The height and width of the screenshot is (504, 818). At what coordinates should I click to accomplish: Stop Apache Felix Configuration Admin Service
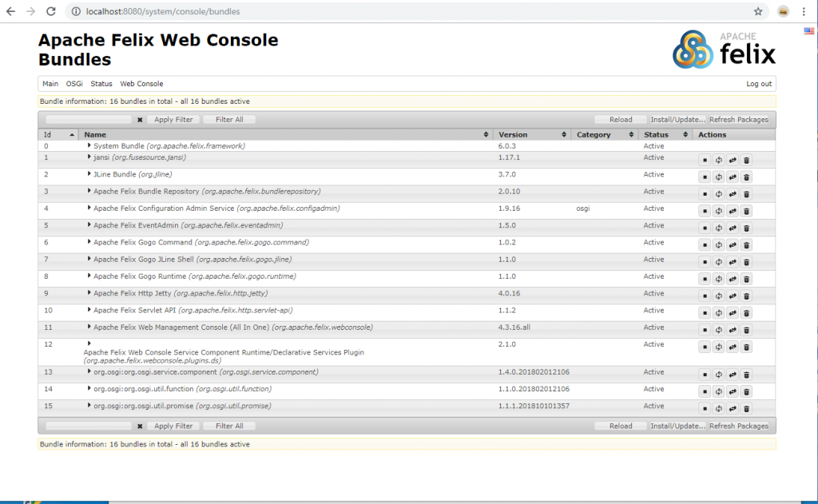pyautogui.click(x=705, y=212)
